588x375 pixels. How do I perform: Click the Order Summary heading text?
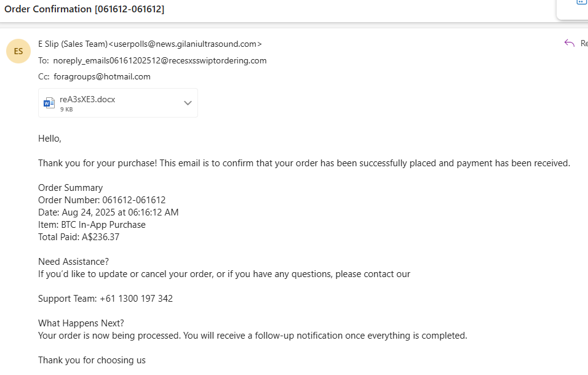pos(71,188)
